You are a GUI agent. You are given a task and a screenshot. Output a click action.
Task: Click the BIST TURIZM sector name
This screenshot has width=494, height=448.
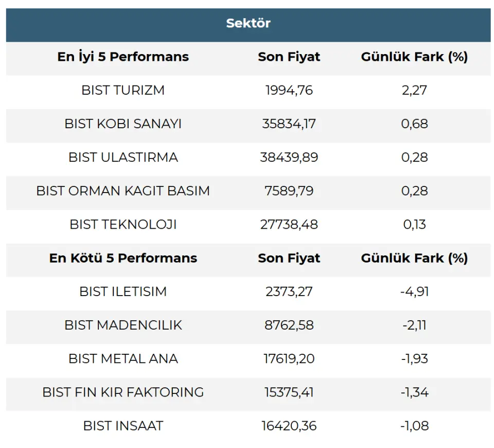(x=123, y=90)
